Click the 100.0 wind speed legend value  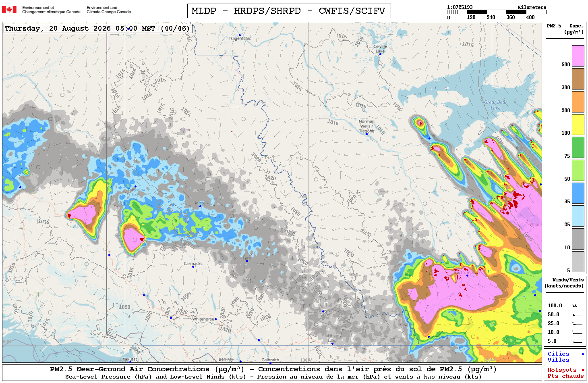pos(555,306)
